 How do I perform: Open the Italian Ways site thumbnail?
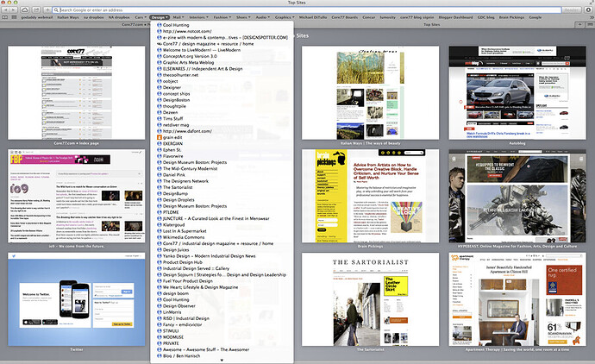click(x=370, y=93)
